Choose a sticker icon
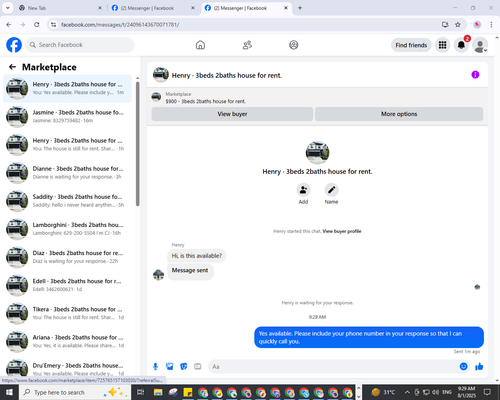Screen dimensions: 500x400 pyautogui.click(x=184, y=367)
